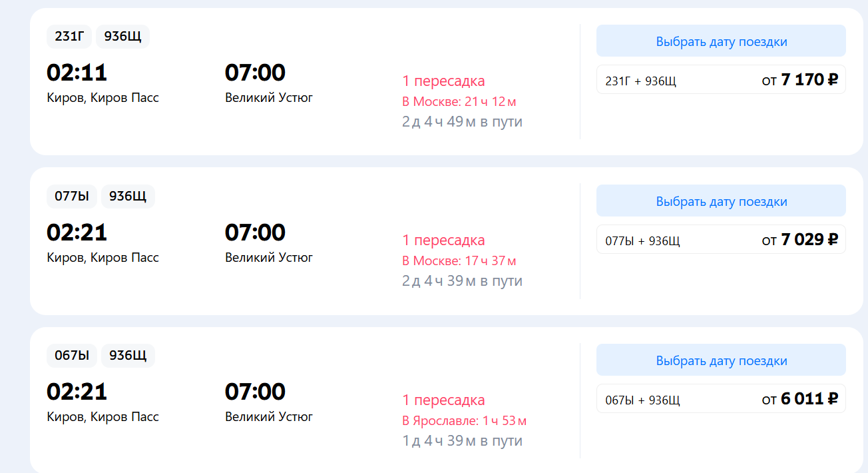
Task: Open transfer details В Ярославле: 1 ч 53 м
Action: pyautogui.click(x=465, y=421)
